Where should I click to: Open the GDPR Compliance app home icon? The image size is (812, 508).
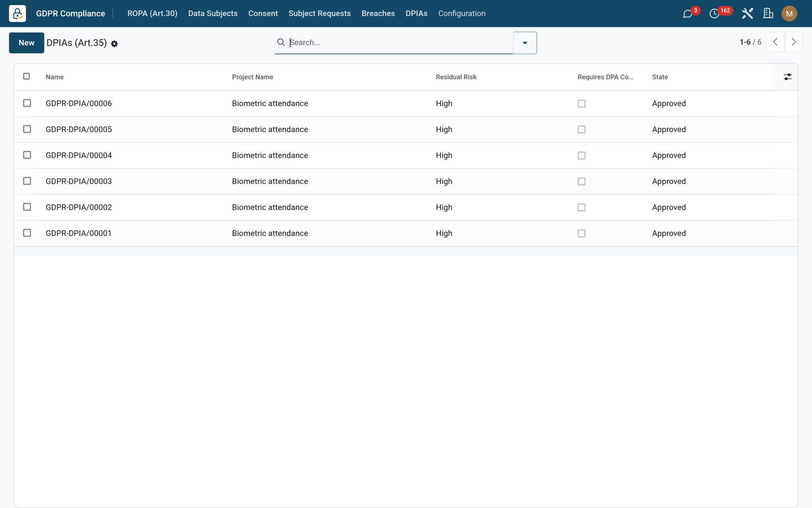click(17, 13)
